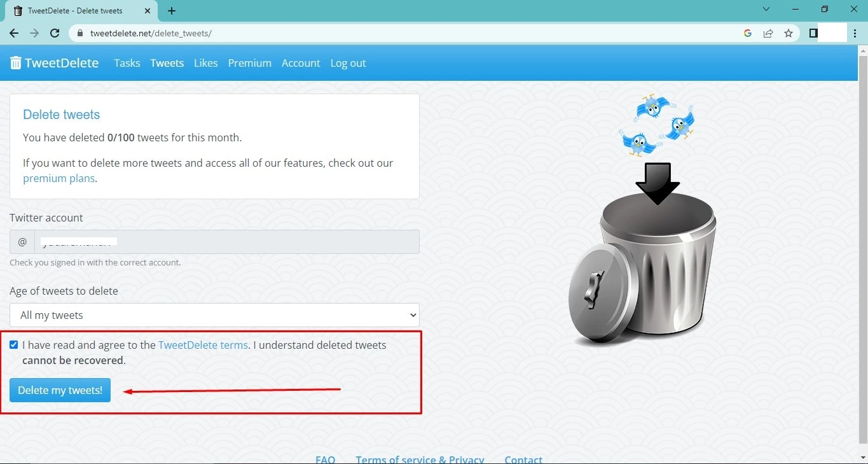Uncheck the agree to terms checkbox
868x464 pixels.
(x=14, y=345)
